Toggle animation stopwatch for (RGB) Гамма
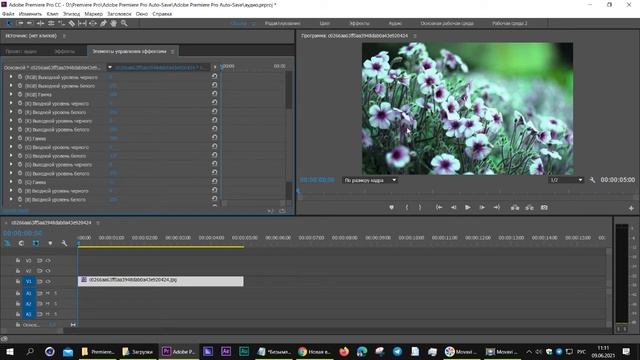This screenshot has height=360, width=640. pyautogui.click(x=20, y=94)
